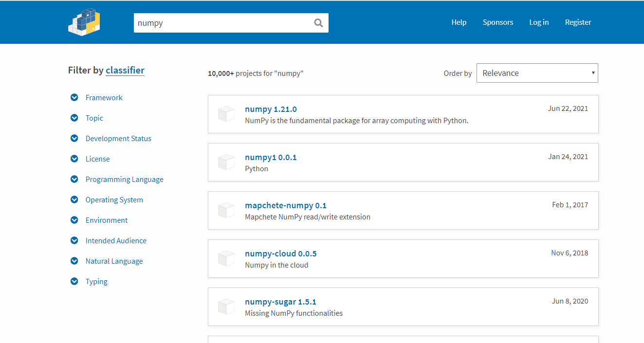Click the 'Nov 6, 2018' release date
This screenshot has width=644, height=343.
(570, 253)
